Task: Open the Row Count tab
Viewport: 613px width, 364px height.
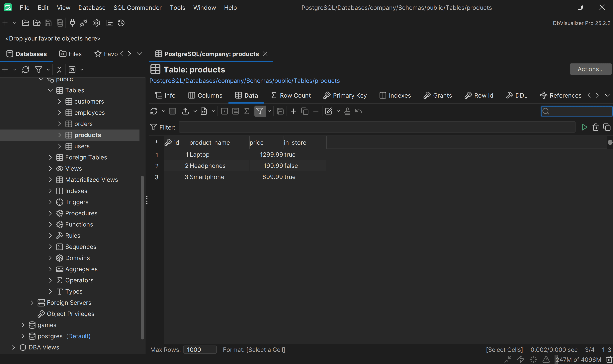Action: 291,95
